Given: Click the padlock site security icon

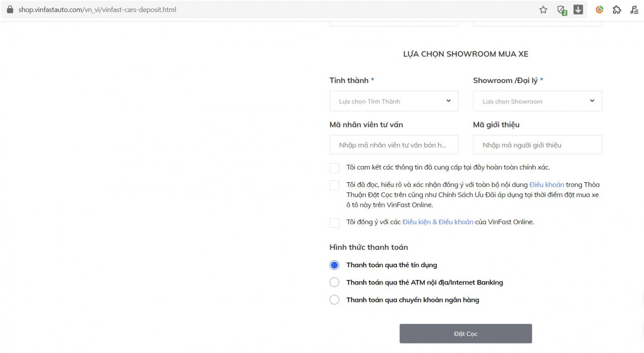Looking at the screenshot, I should (10, 10).
